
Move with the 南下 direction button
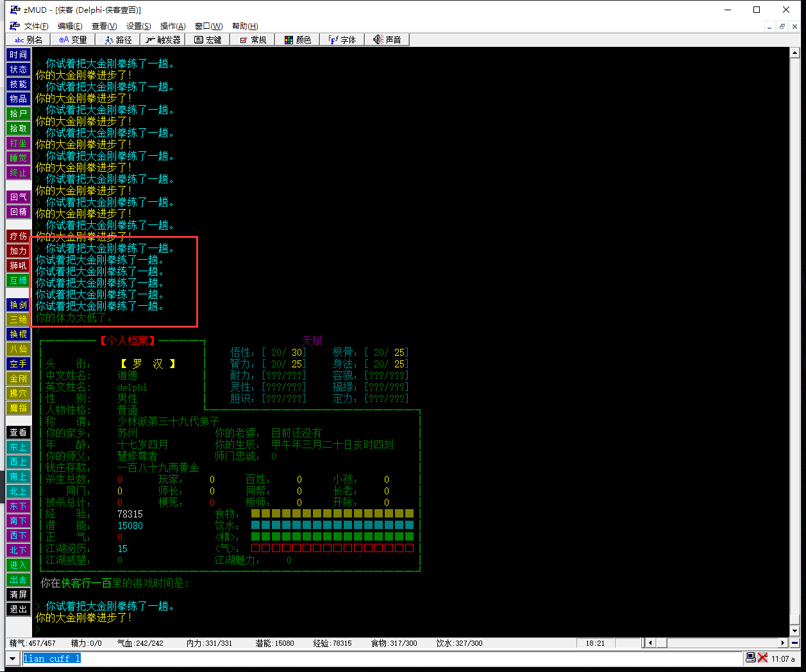tap(19, 521)
